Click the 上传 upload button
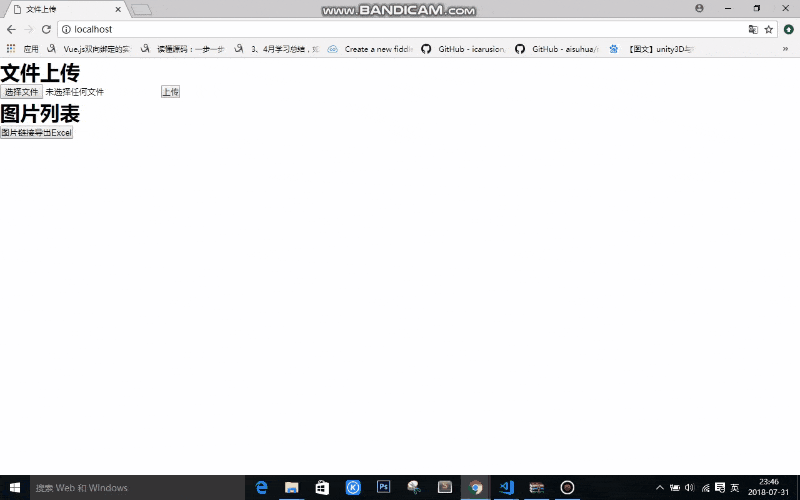The image size is (800, 500). click(170, 92)
